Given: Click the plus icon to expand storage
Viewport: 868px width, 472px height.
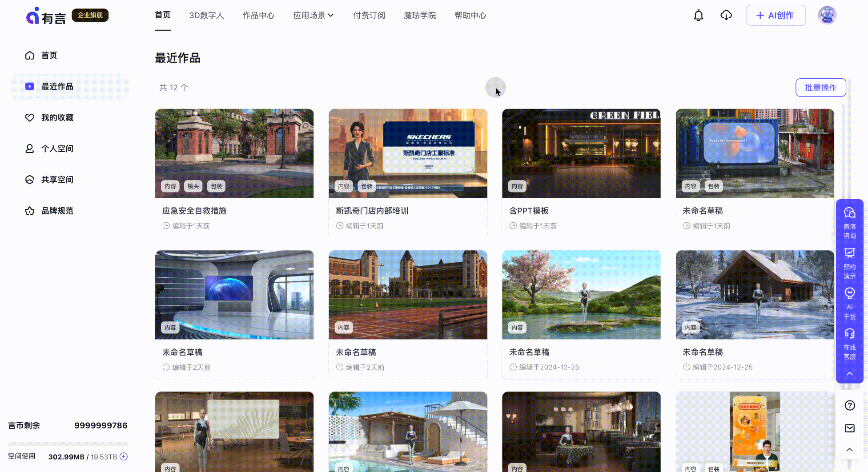Looking at the screenshot, I should (x=124, y=456).
